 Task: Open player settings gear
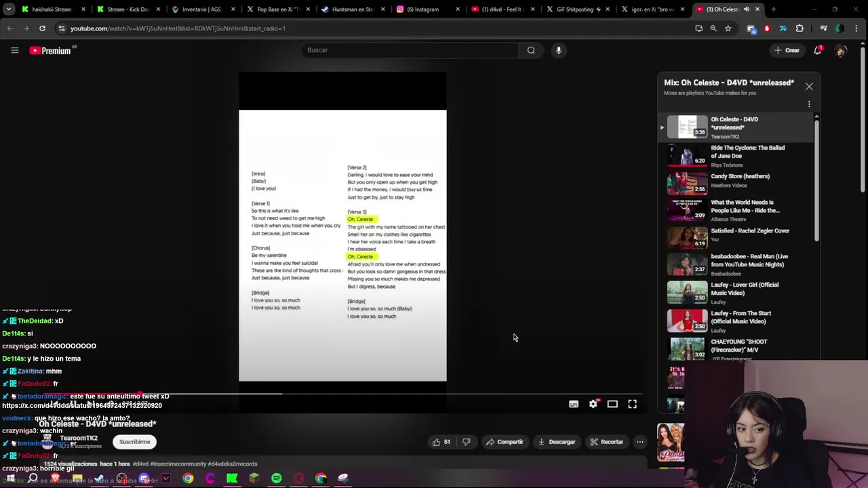(593, 404)
